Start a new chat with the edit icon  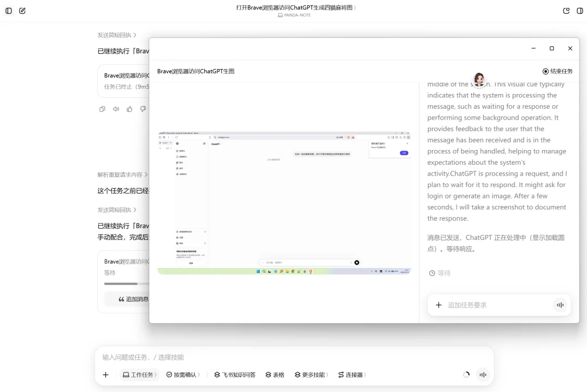click(x=22, y=11)
